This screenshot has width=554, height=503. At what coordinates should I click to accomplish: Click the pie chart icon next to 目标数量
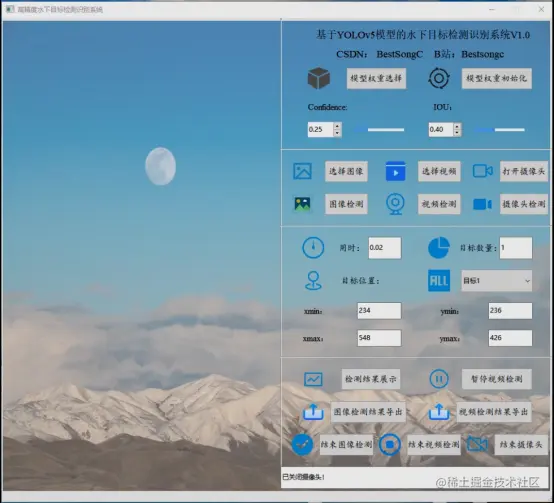click(439, 248)
